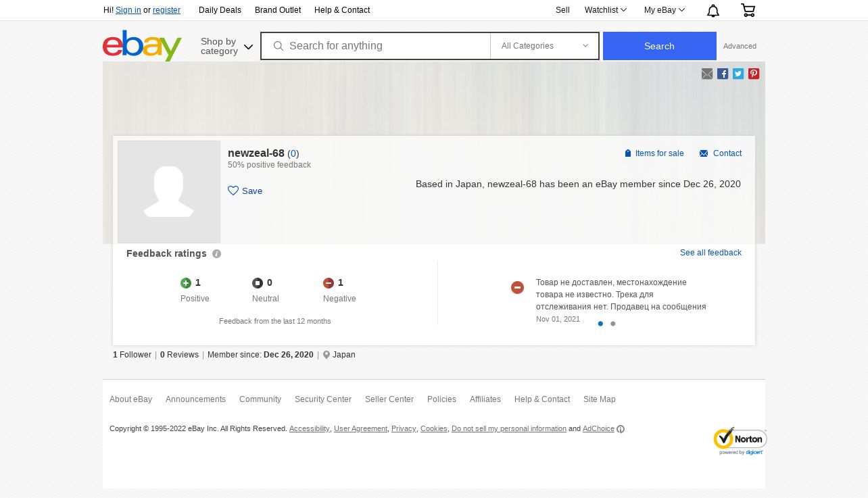868x498 pixels.
Task: Click the 'Nov 01, 2021' feedback date
Action: pyautogui.click(x=558, y=319)
